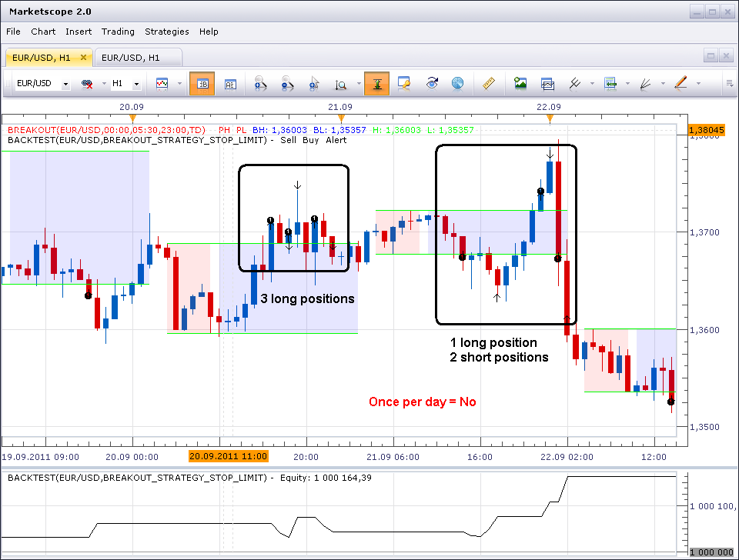Open the Trading menu
739x560 pixels.
[118, 32]
